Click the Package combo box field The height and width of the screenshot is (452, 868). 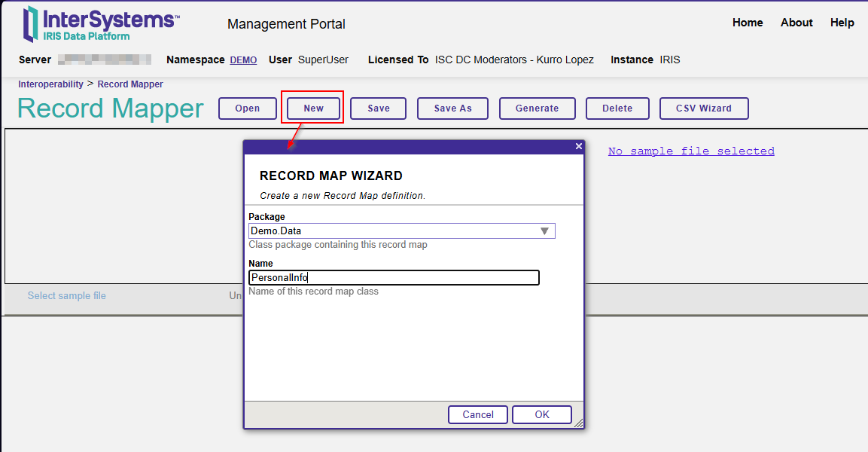pyautogui.click(x=391, y=231)
